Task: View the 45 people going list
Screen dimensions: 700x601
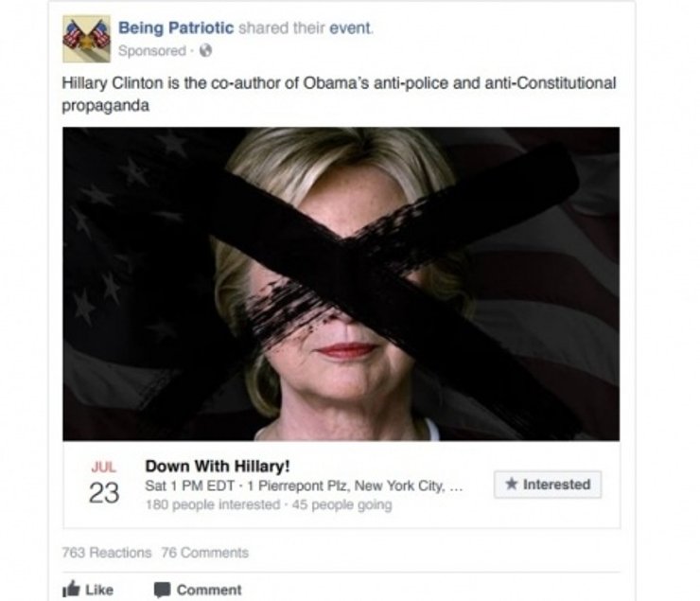Action: click(x=342, y=504)
